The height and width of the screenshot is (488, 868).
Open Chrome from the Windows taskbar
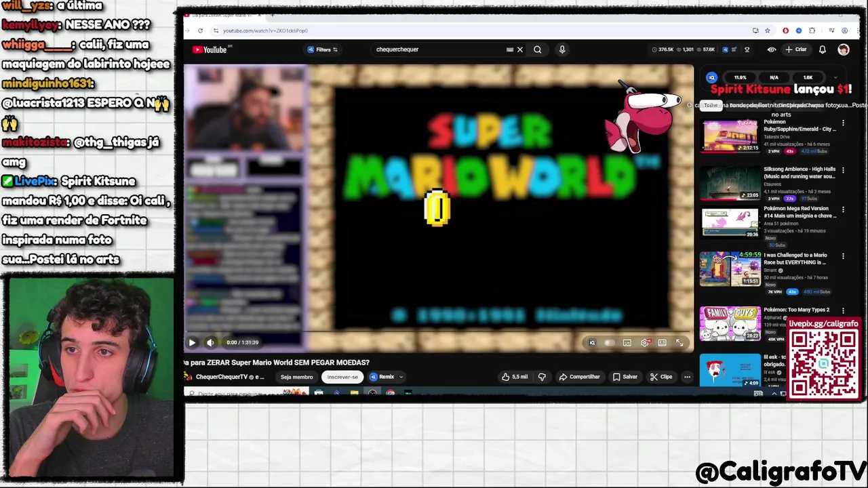point(390,393)
